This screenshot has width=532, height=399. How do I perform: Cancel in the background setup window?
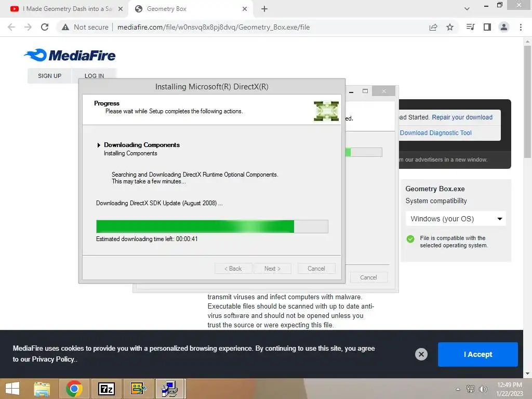(368, 277)
